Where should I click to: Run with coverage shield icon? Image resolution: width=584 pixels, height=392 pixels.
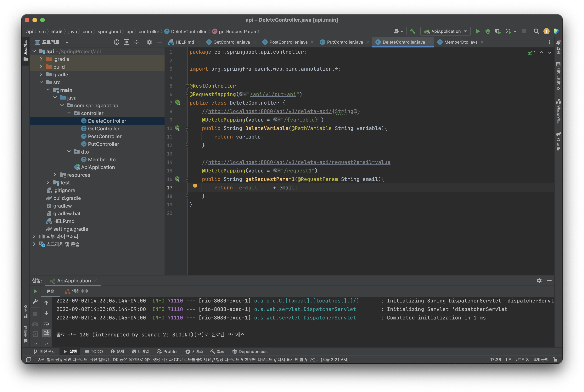coord(497,31)
